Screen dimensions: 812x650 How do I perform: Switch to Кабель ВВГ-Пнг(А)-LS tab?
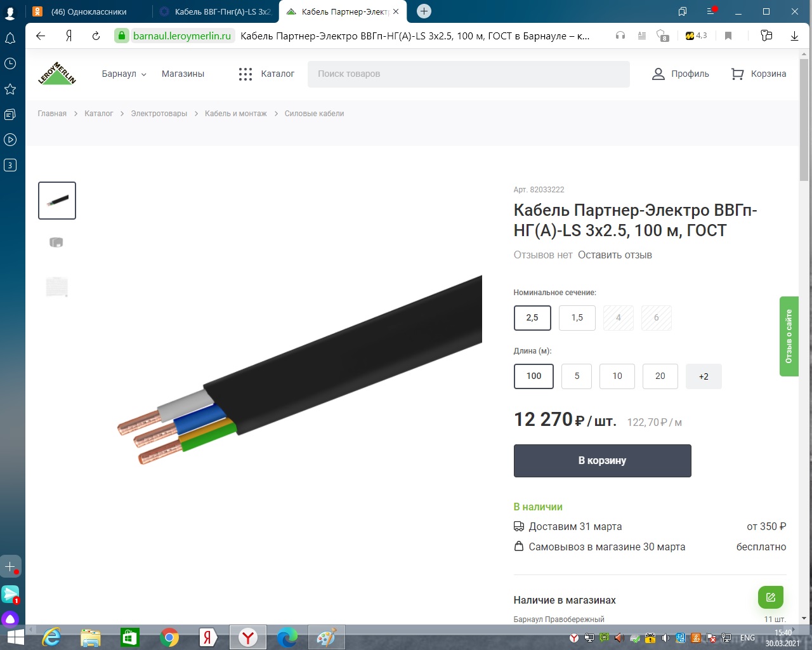coord(215,11)
